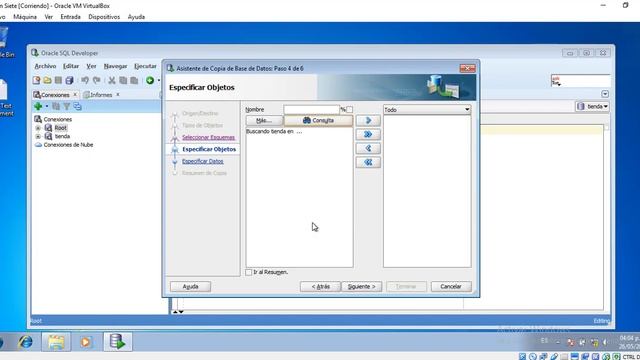Click the green Run circle icon in toolbar
The image size is (640, 360).
coord(150,80)
